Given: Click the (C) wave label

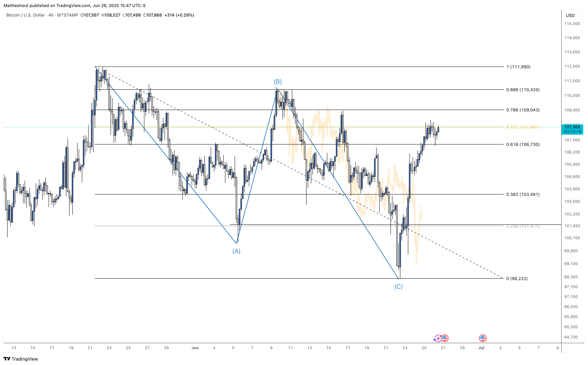Looking at the screenshot, I should [398, 287].
